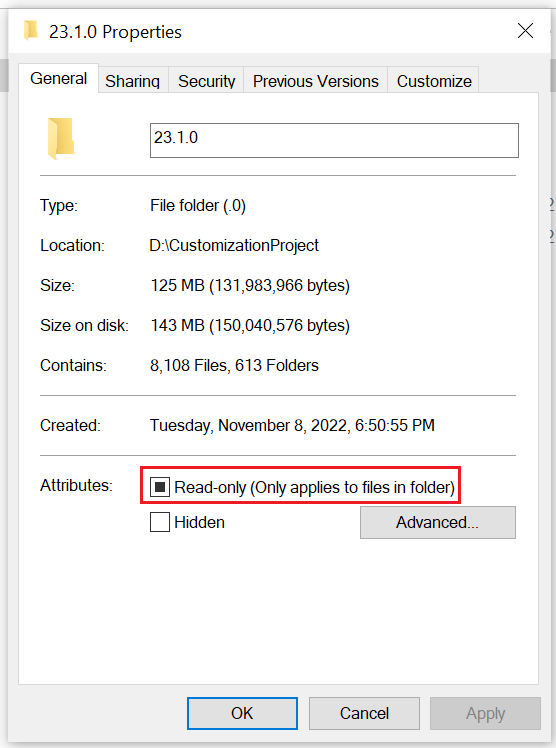Click the greyed-out Apply button

click(x=485, y=713)
